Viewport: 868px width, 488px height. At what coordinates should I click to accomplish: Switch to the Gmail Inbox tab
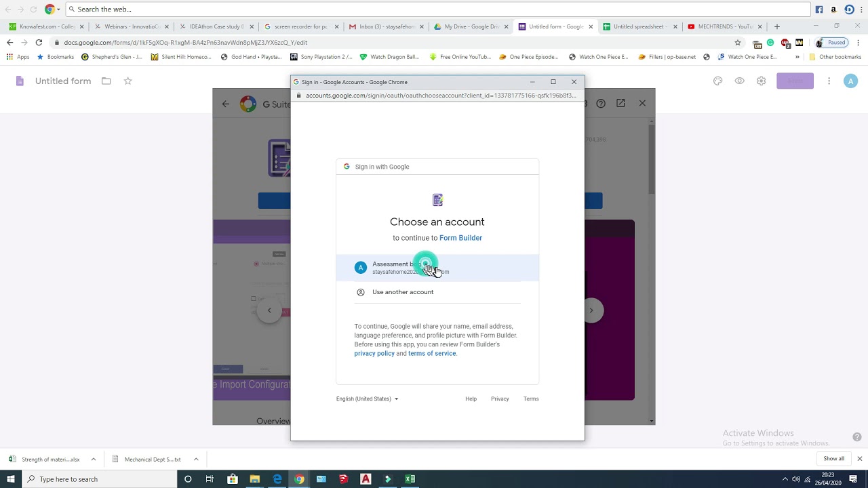pyautogui.click(x=387, y=26)
